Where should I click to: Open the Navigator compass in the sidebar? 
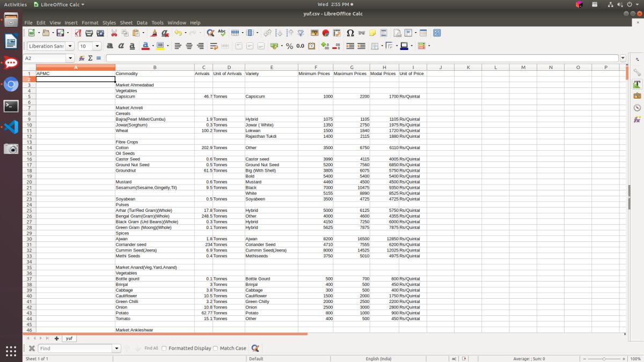point(637,107)
